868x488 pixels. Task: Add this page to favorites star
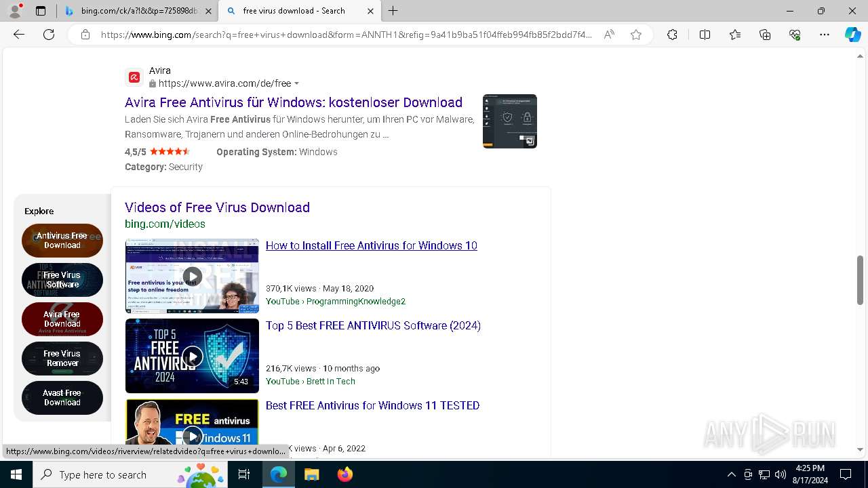point(636,35)
